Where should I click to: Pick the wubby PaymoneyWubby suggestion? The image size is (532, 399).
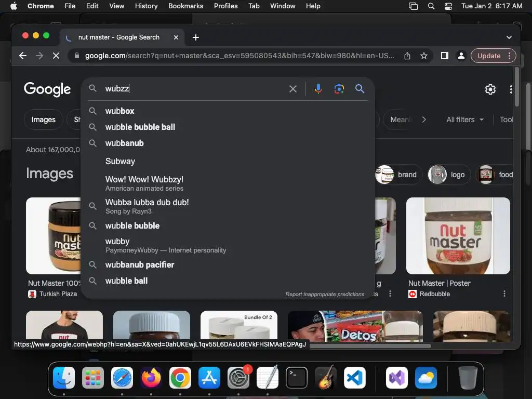[228, 245]
